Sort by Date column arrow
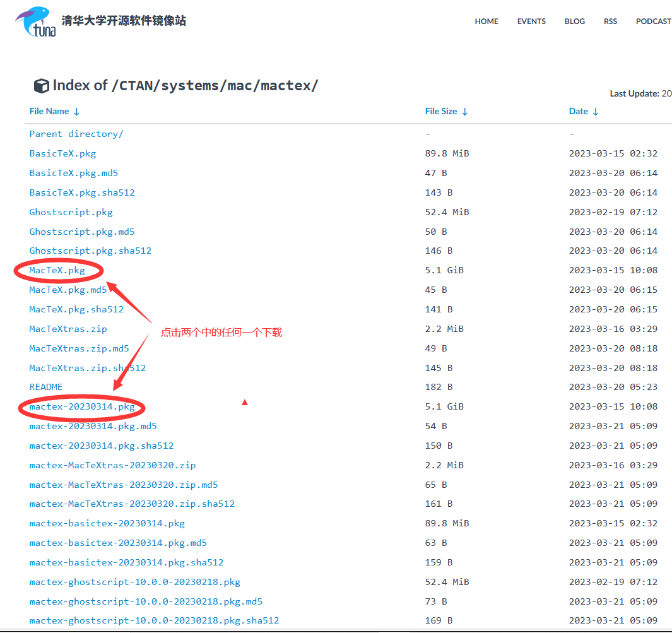This screenshot has width=672, height=633. pos(596,112)
